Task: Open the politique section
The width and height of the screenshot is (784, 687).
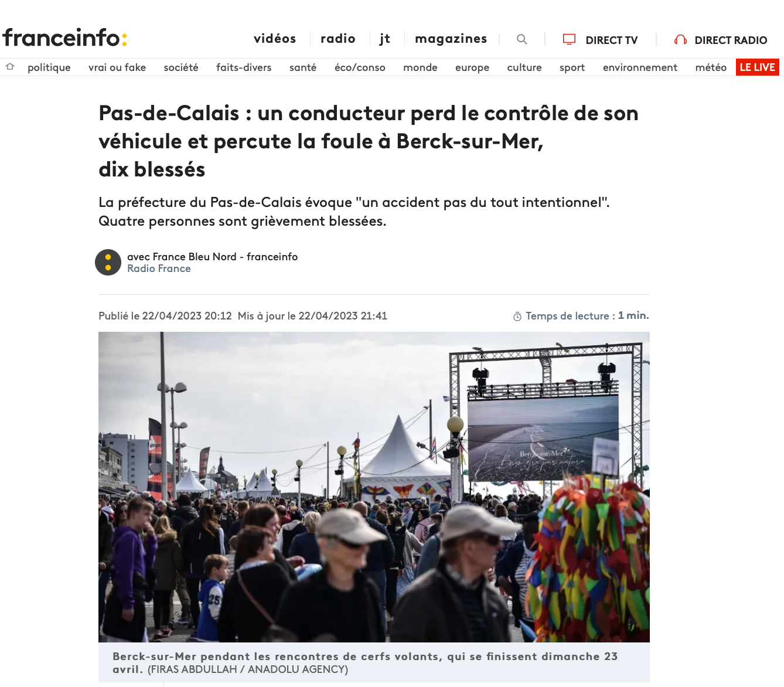Action: [x=49, y=67]
